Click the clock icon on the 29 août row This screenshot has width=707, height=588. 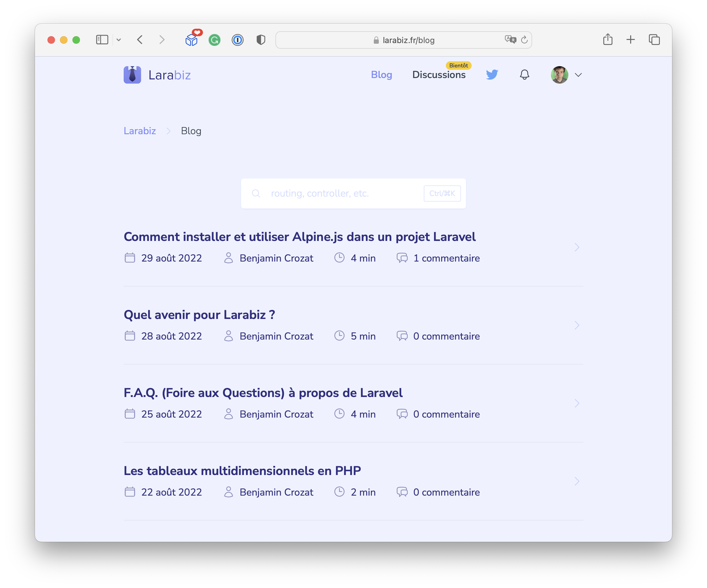339,258
